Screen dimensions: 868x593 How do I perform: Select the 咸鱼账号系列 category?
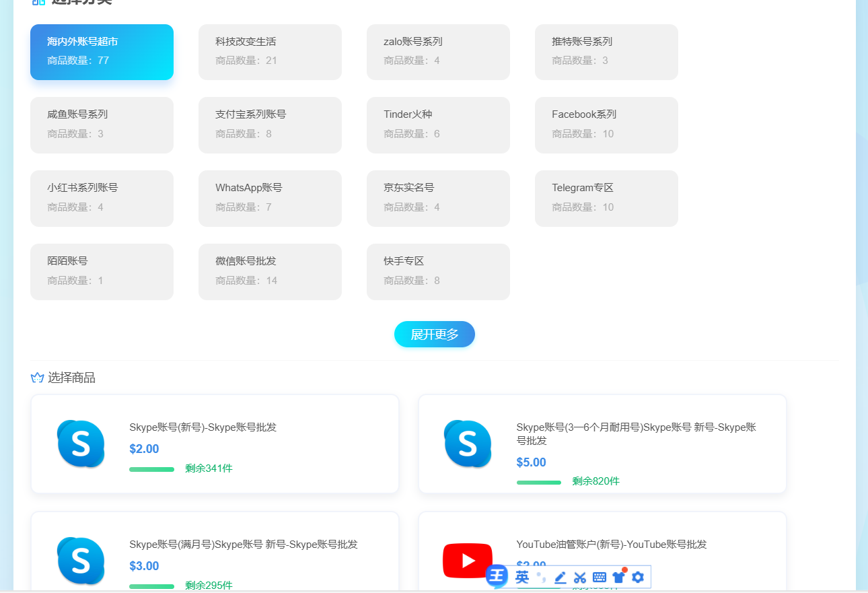102,125
